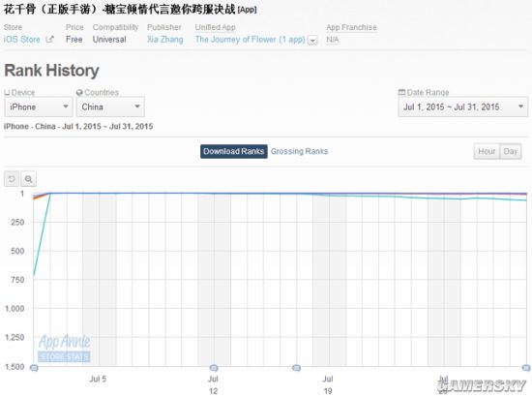Image resolution: width=532 pixels, height=397 pixels.
Task: Open The Journey of Flower link
Action: point(251,40)
